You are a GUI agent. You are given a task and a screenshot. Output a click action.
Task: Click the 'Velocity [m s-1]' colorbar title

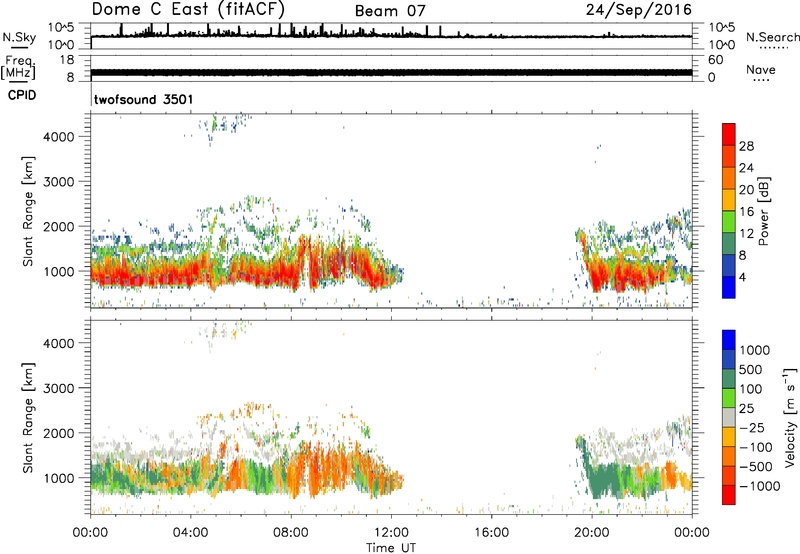790,417
